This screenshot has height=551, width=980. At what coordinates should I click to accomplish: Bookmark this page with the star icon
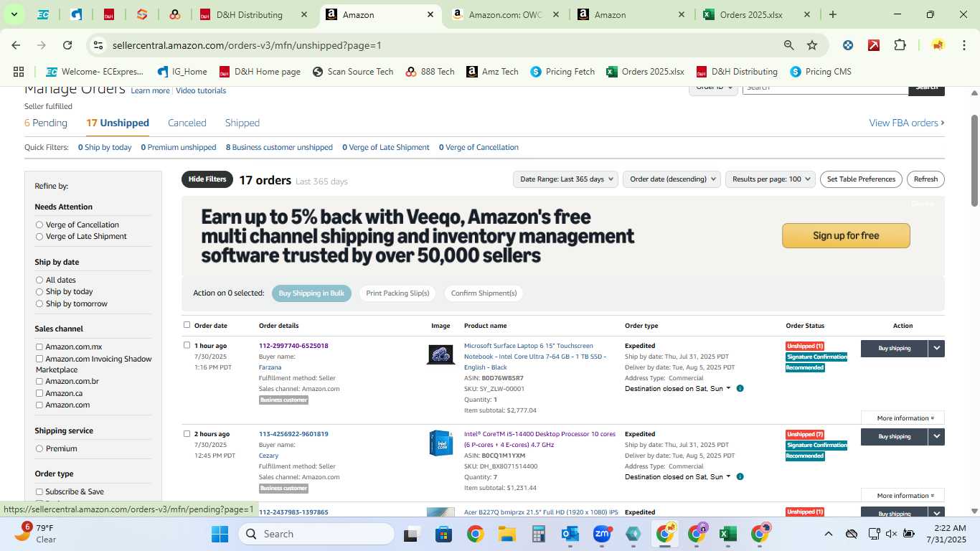pos(812,45)
